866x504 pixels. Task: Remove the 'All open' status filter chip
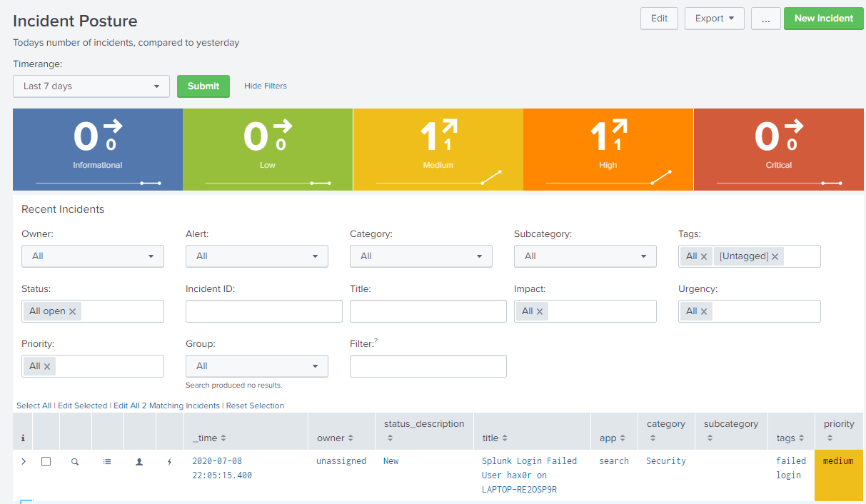point(73,311)
